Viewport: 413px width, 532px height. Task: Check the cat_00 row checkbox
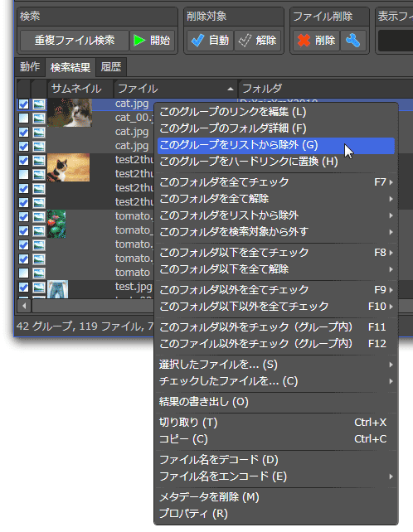click(x=23, y=118)
